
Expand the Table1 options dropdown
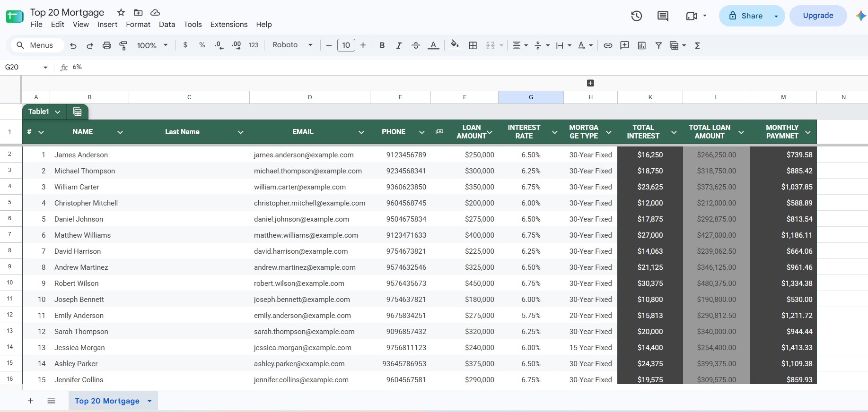pyautogui.click(x=57, y=112)
